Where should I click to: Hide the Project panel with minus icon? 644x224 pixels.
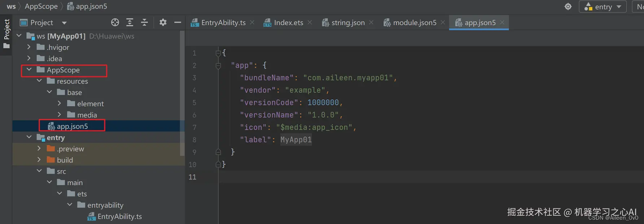(x=178, y=22)
